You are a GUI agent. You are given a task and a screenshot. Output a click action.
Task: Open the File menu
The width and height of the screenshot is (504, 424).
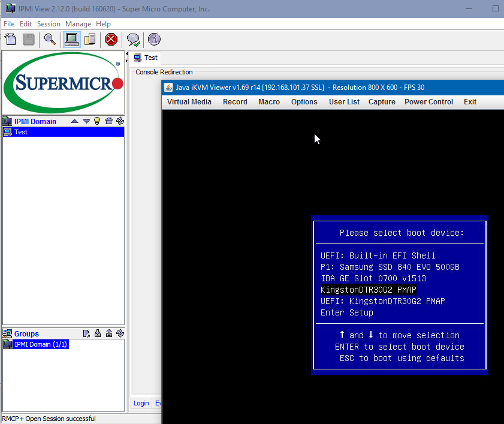click(9, 24)
